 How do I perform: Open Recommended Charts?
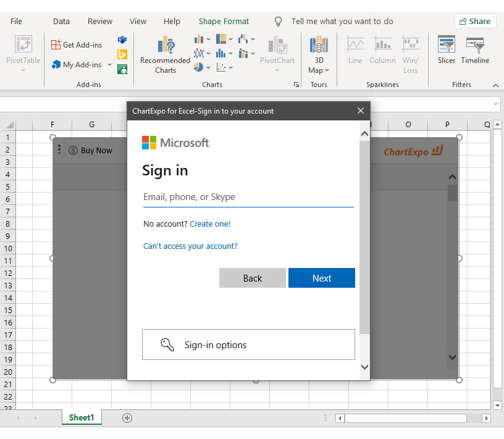[165, 55]
